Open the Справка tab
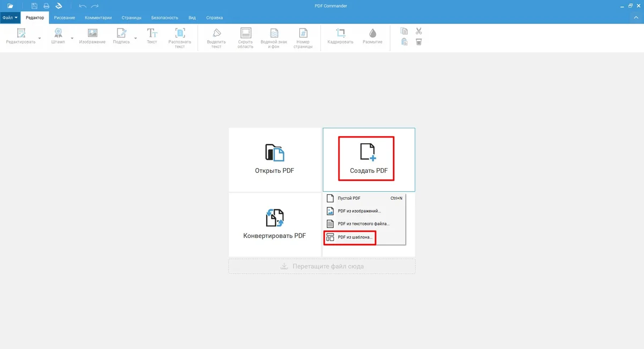Image resolution: width=644 pixels, height=349 pixels. [215, 18]
